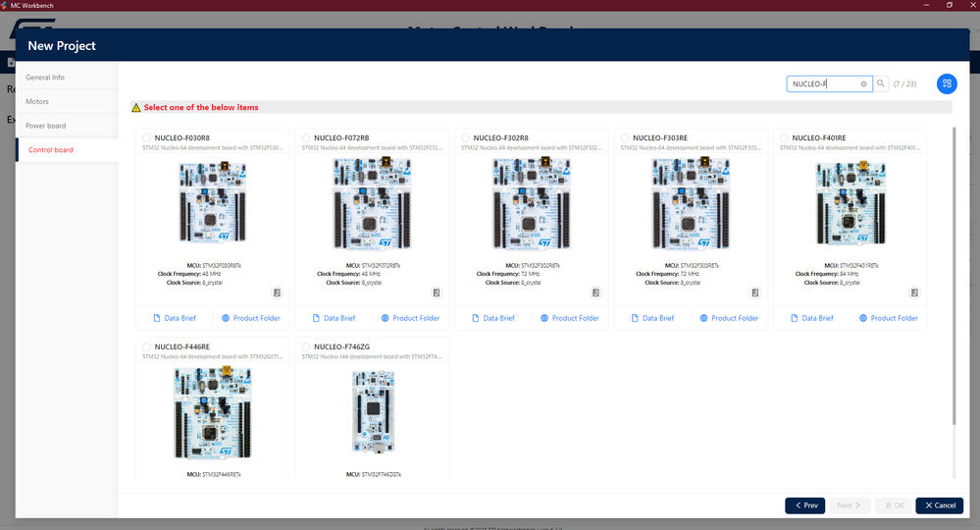Select the NUCLEO-F303RE radio button
The height and width of the screenshot is (530, 980).
[624, 138]
